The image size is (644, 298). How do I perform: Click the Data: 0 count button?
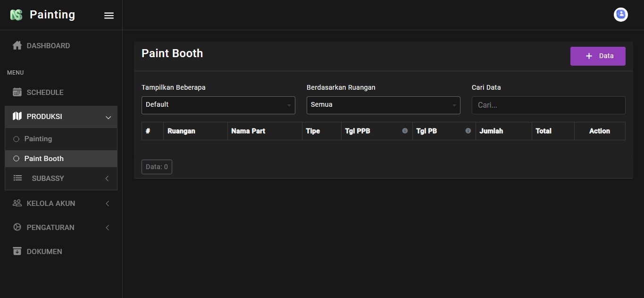pos(157,167)
